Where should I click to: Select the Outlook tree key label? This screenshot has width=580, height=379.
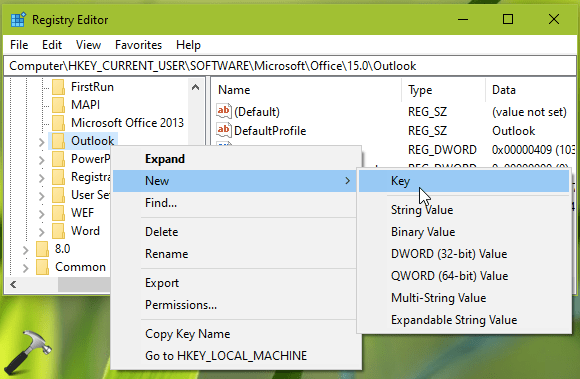[92, 141]
